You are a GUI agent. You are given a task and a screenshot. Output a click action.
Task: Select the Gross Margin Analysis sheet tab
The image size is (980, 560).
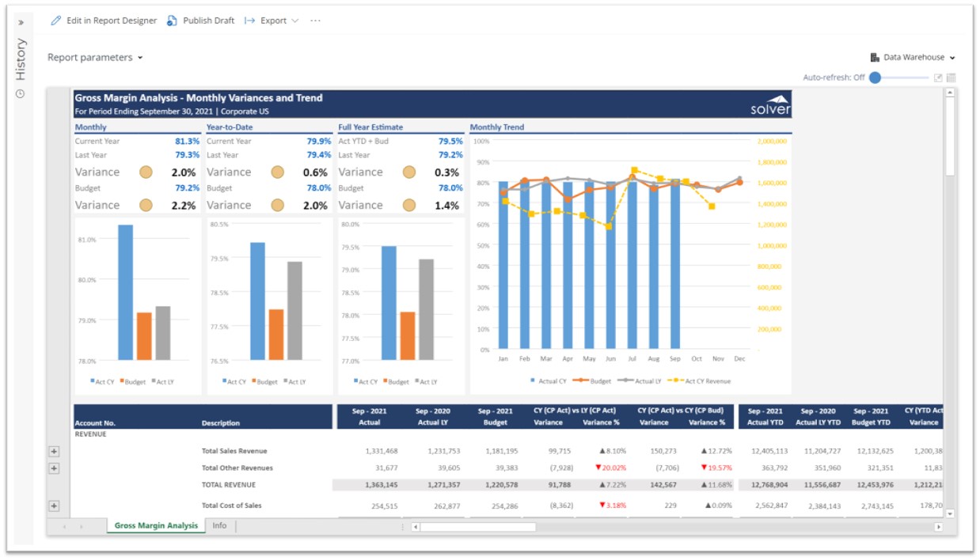(x=156, y=525)
